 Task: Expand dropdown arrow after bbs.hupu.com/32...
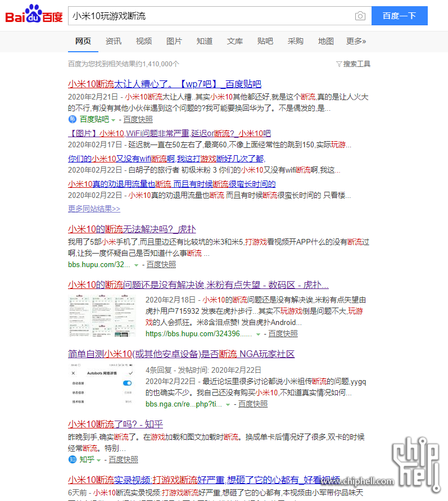[137, 265]
